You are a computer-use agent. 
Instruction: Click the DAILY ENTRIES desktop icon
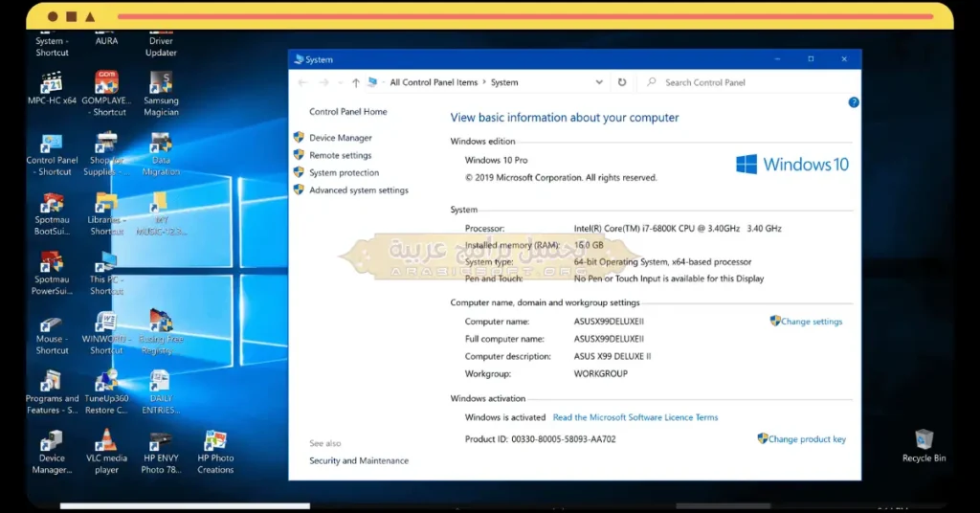click(x=161, y=392)
